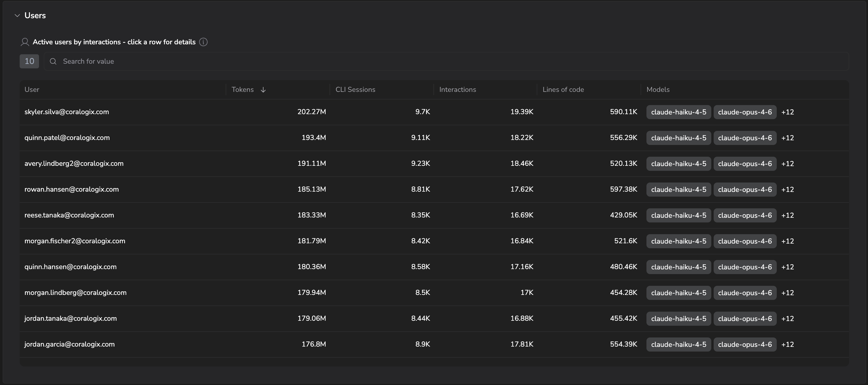The height and width of the screenshot is (385, 868).
Task: Click the 521.6K lines of code value
Action: point(626,241)
